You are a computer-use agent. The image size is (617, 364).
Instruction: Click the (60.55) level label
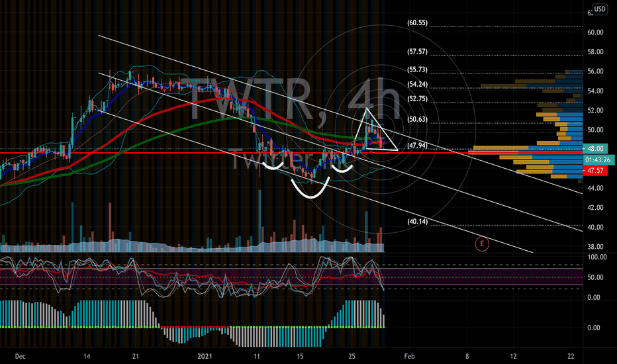pyautogui.click(x=417, y=23)
